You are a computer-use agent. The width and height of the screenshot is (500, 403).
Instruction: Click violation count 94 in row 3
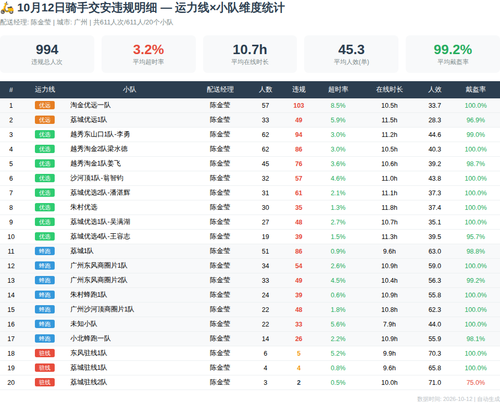tap(299, 135)
